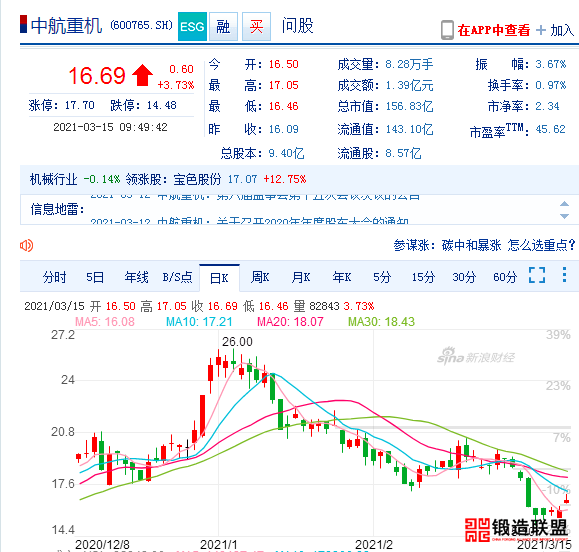Click the red up arrow price icon
Viewport: 579px width, 552px height.
[142, 75]
